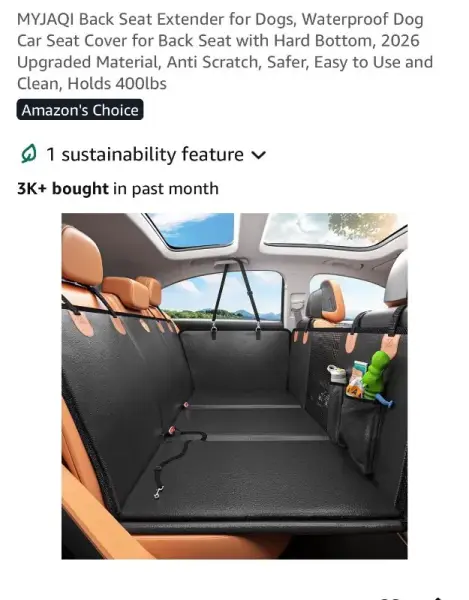Image resolution: width=469 pixels, height=600 pixels.
Task: Click the Amazon's Choice badge
Action: click(x=80, y=110)
